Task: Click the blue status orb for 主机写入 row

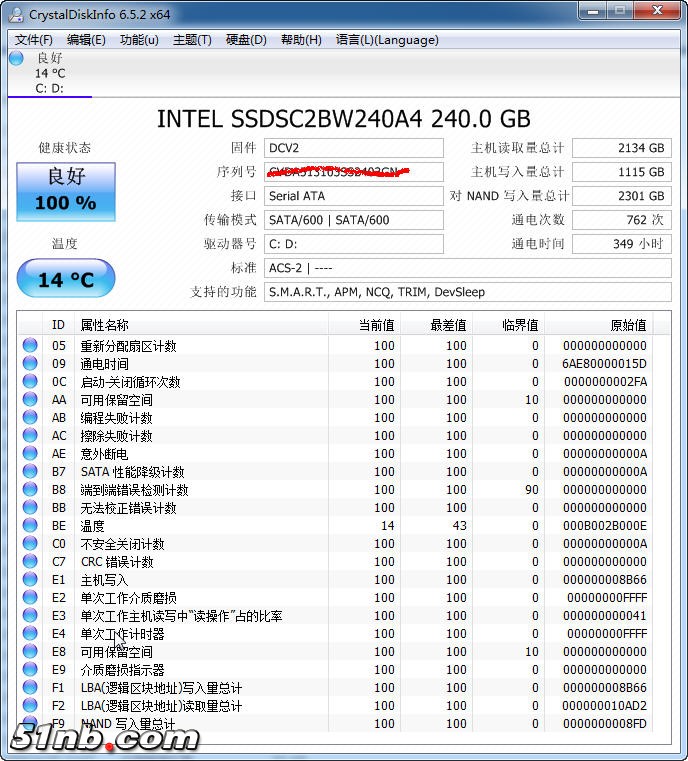Action: [30, 580]
